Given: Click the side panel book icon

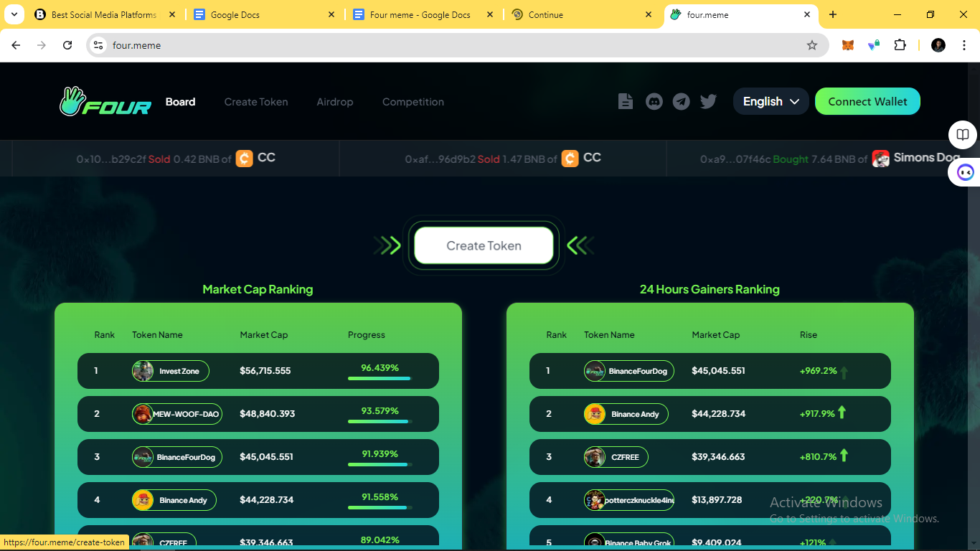Looking at the screenshot, I should [963, 135].
